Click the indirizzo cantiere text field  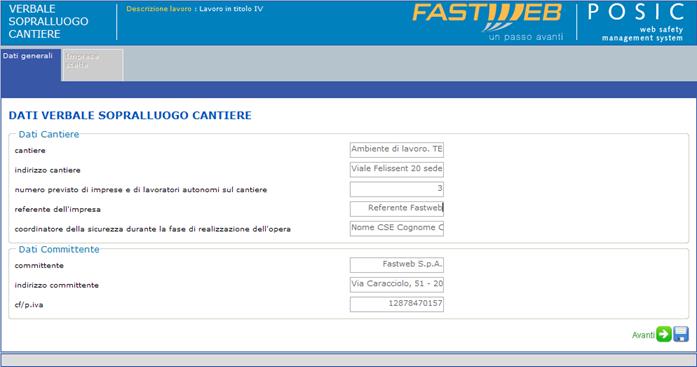[x=397, y=169]
